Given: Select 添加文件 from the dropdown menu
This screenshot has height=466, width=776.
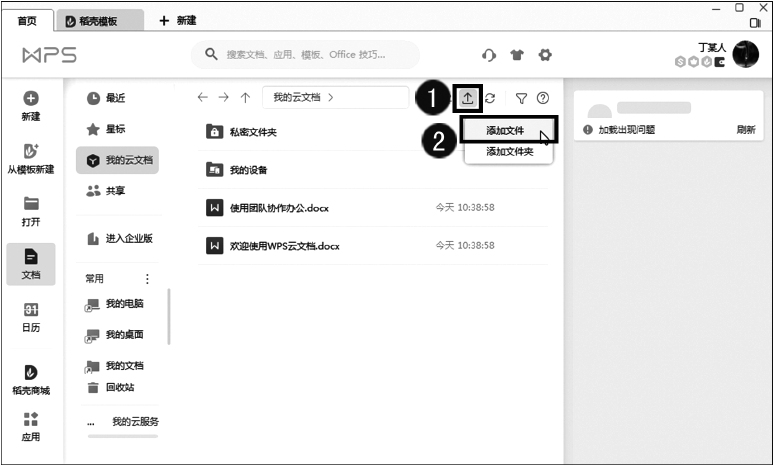Looking at the screenshot, I should click(x=505, y=131).
